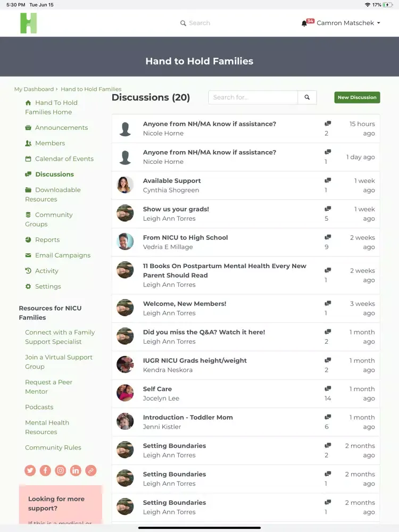Open Self Care discussion
Screen dimensions: 399x532
(157, 389)
